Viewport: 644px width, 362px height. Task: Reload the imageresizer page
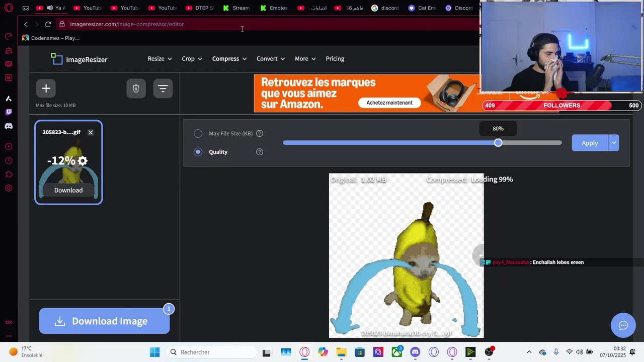[x=48, y=24]
